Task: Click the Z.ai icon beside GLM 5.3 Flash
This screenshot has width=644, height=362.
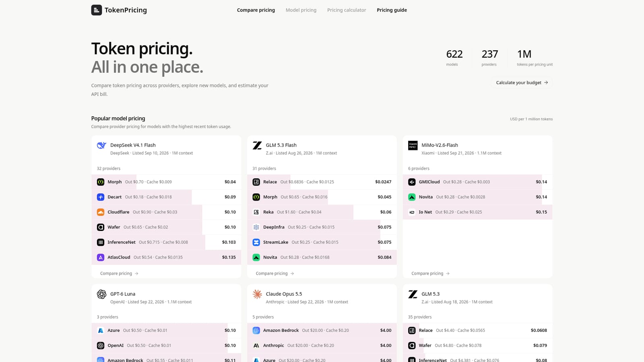Action: click(257, 145)
